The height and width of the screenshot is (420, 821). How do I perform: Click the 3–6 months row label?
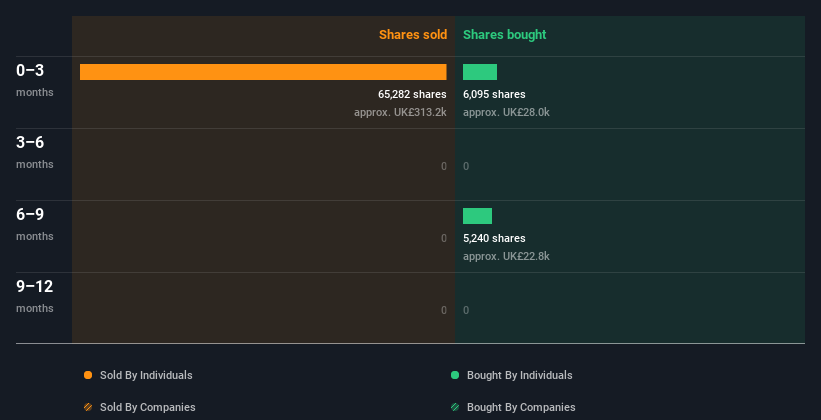pos(35,152)
